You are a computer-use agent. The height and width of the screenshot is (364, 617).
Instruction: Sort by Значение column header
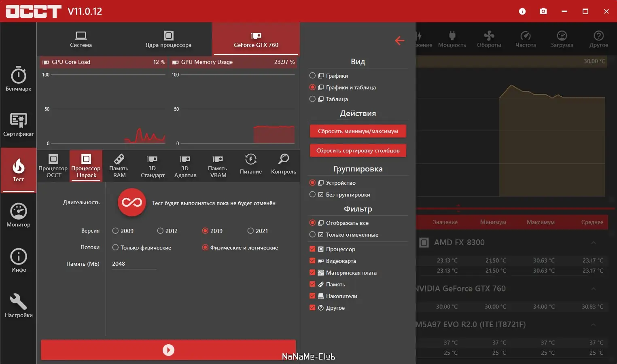(x=445, y=222)
